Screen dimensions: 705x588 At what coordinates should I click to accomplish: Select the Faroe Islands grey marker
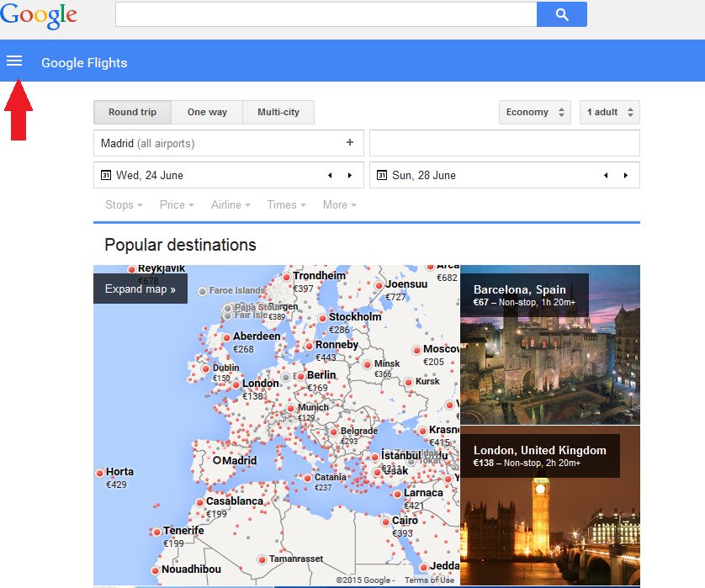(202, 291)
